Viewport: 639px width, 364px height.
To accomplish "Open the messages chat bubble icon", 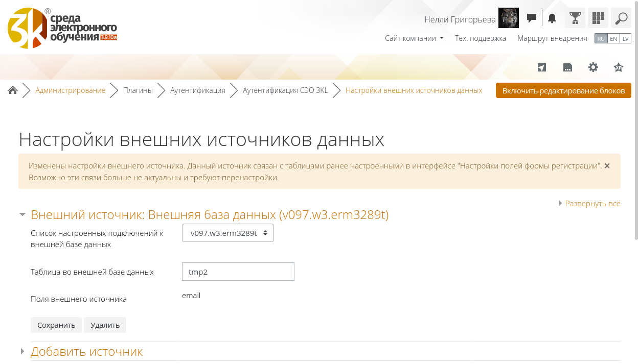I will pos(532,18).
